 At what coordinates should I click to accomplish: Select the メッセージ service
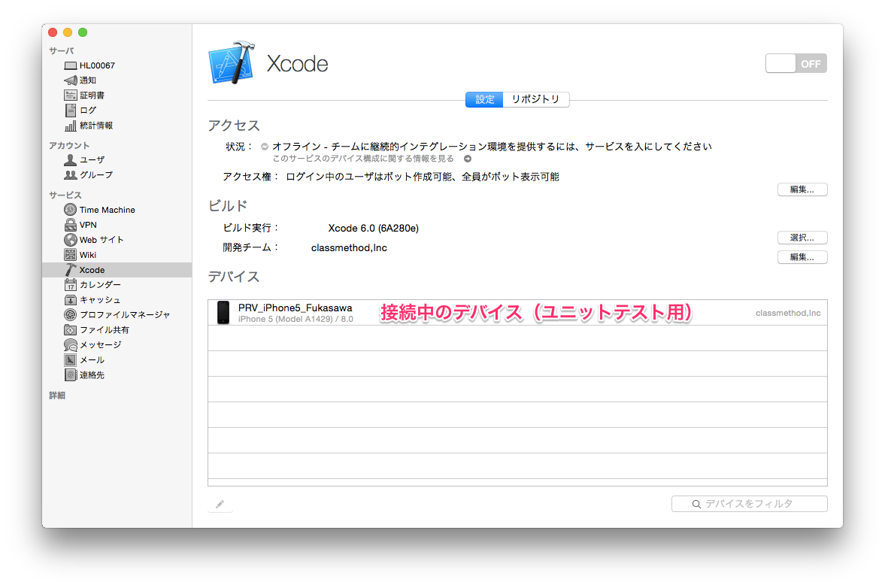click(99, 345)
